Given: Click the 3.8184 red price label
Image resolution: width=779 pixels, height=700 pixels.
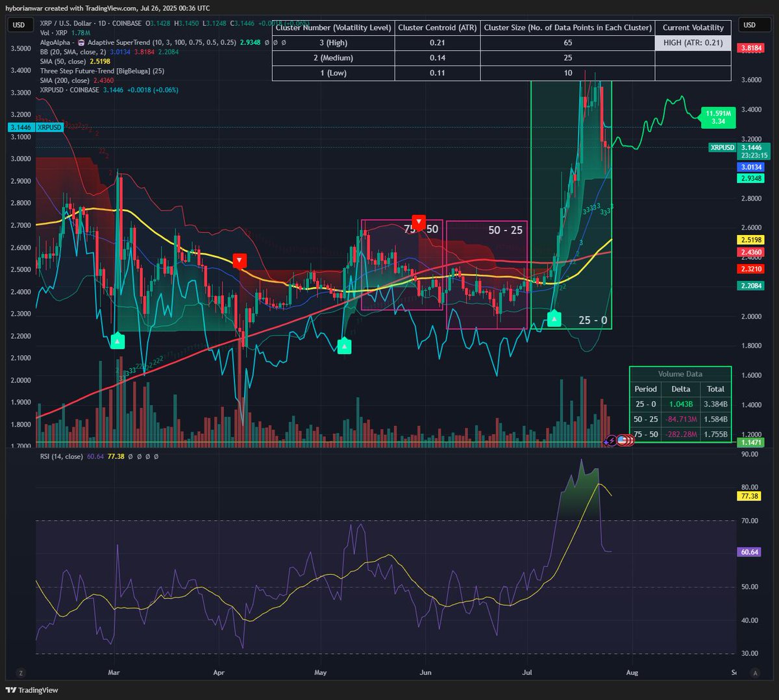Looking at the screenshot, I should click(x=751, y=48).
